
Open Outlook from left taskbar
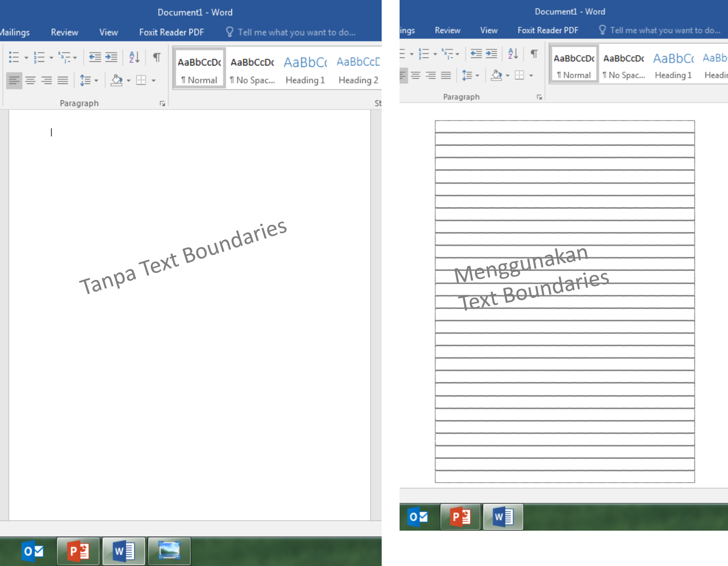pos(33,550)
